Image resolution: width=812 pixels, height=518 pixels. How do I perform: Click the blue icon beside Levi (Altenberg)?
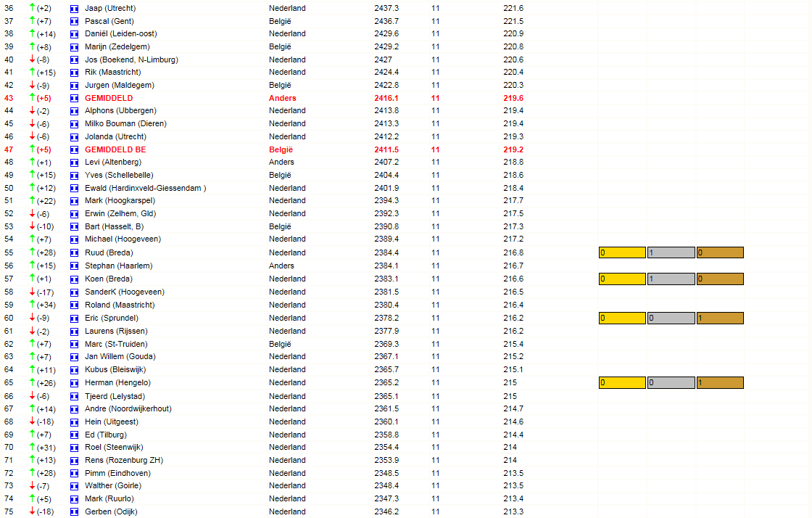click(x=74, y=163)
